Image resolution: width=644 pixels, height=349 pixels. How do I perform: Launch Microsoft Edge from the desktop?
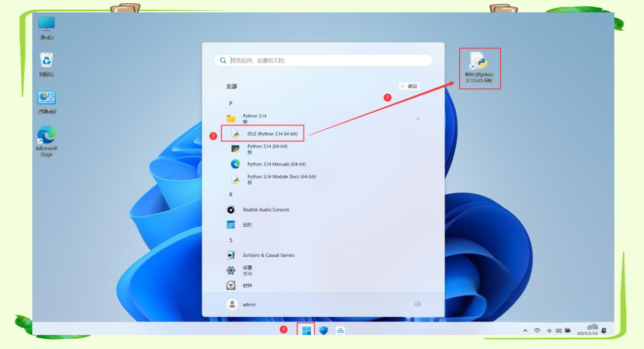pos(46,141)
